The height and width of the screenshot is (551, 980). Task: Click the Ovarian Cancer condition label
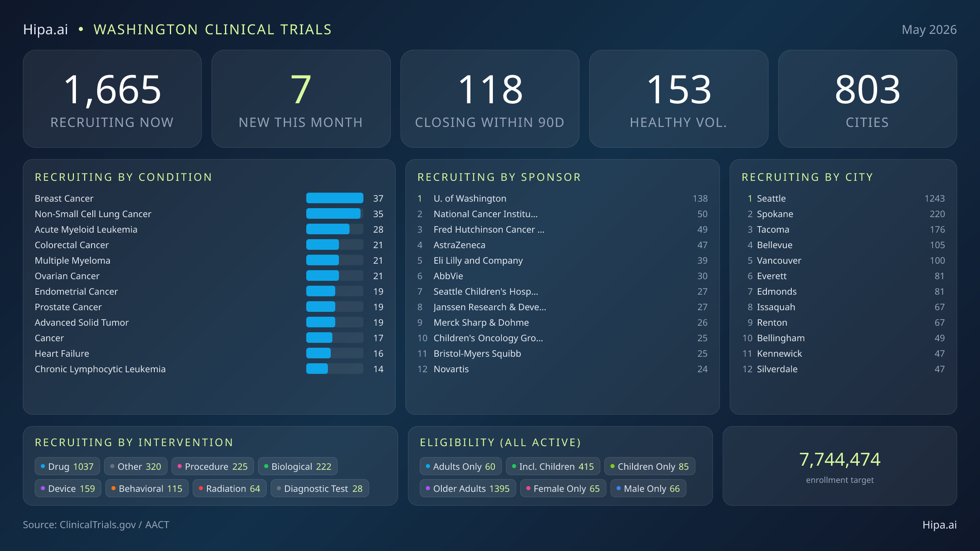pyautogui.click(x=67, y=275)
